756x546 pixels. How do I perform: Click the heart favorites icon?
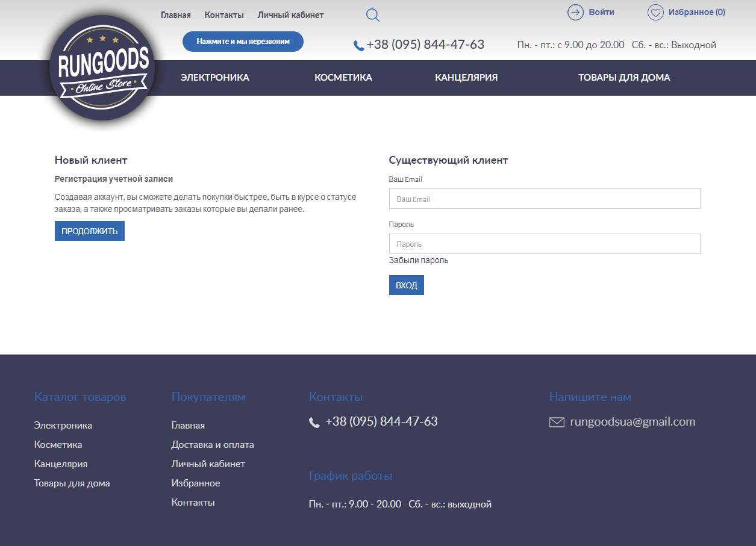[x=655, y=13]
